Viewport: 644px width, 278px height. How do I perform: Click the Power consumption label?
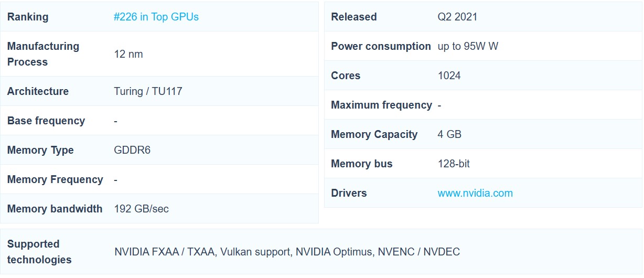pyautogui.click(x=381, y=46)
